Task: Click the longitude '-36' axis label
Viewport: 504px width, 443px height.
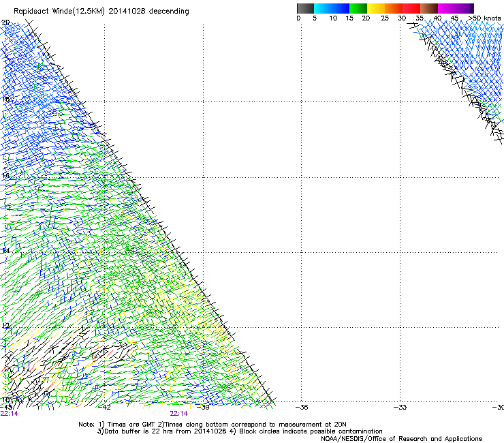Action: click(302, 408)
